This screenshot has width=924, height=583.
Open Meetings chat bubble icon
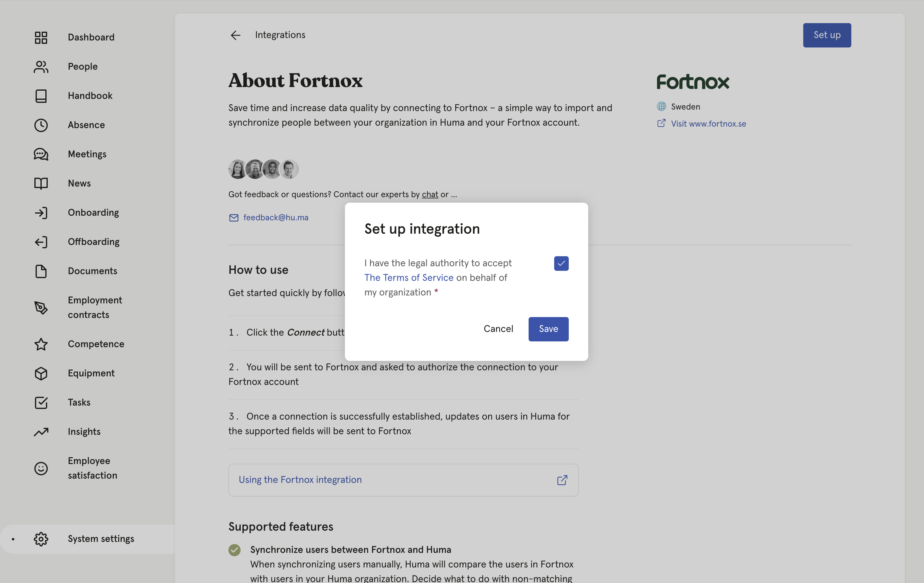[41, 154]
